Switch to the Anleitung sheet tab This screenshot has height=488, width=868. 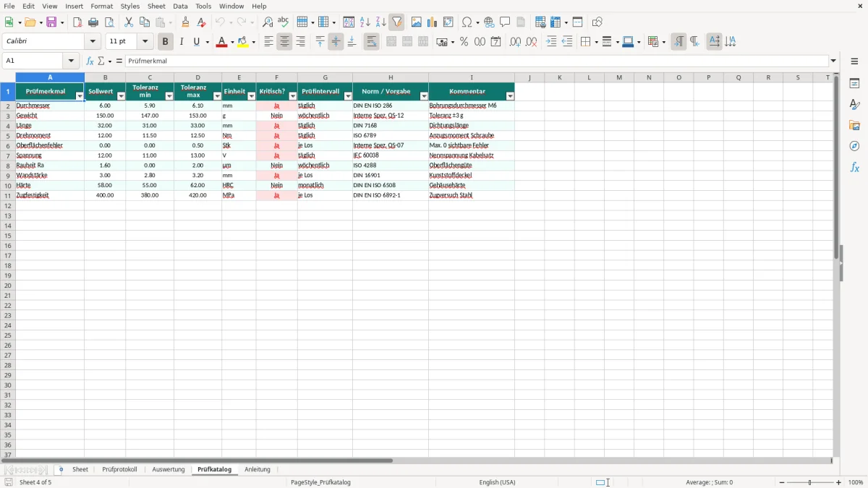coord(258,470)
